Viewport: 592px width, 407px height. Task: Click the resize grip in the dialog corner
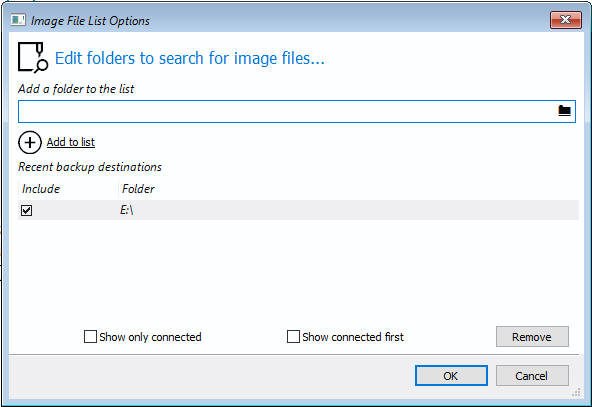coord(576,392)
